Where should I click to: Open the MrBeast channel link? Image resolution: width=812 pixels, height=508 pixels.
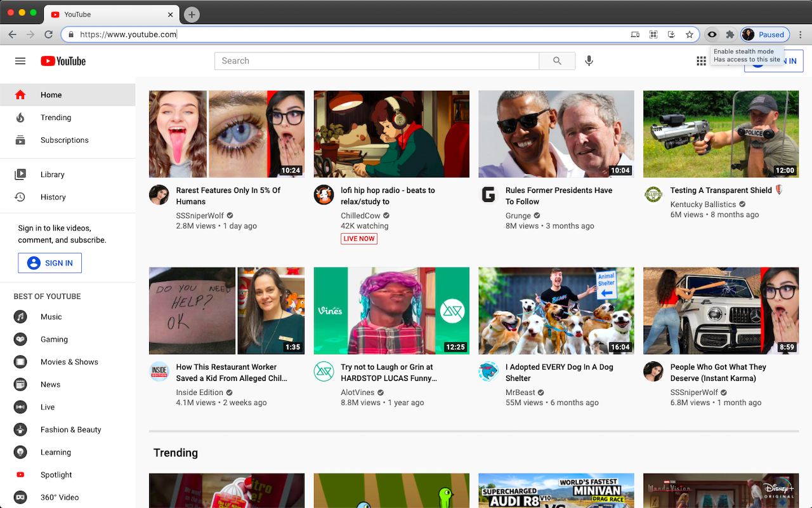pos(518,392)
